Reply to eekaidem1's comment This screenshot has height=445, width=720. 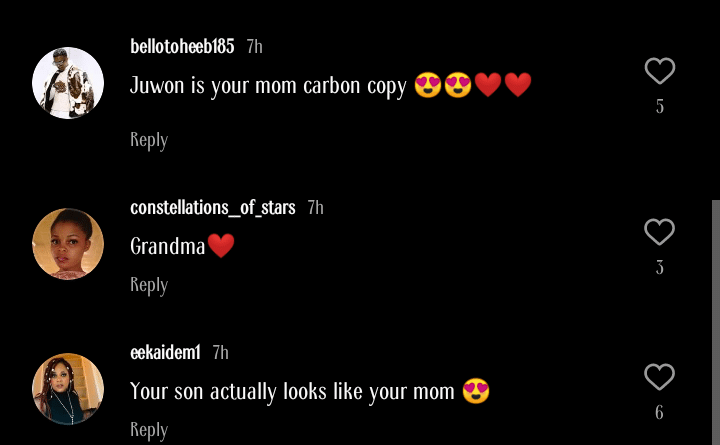click(149, 430)
